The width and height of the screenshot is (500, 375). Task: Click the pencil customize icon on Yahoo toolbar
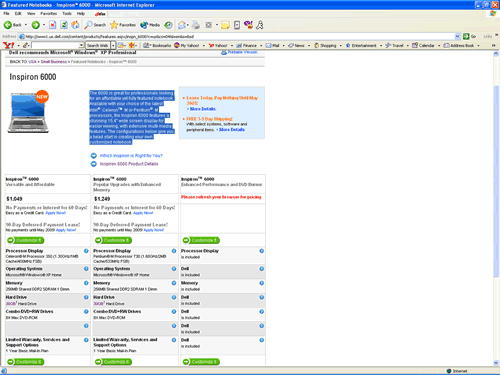[x=26, y=45]
